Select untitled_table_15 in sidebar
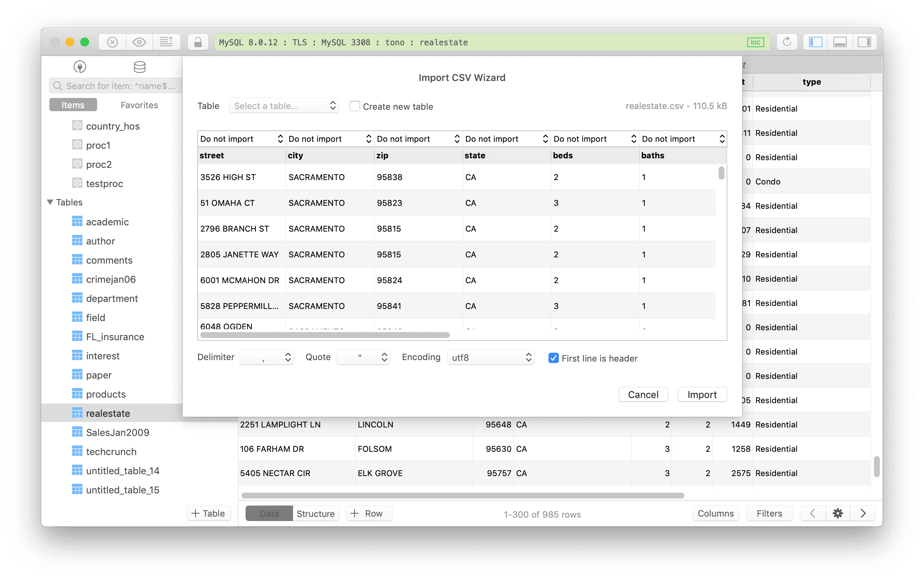The width and height of the screenshot is (924, 581). 123,490
